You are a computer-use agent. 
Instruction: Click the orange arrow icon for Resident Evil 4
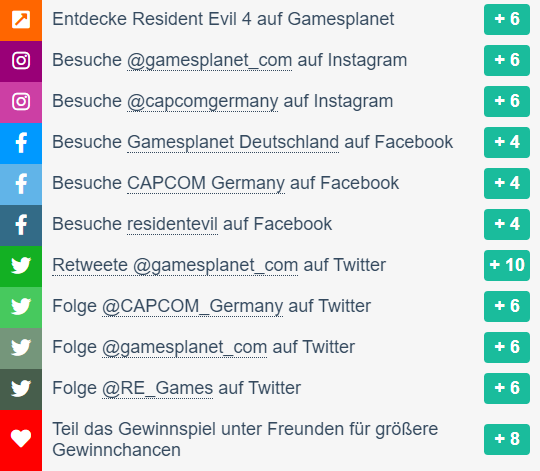tap(21, 19)
